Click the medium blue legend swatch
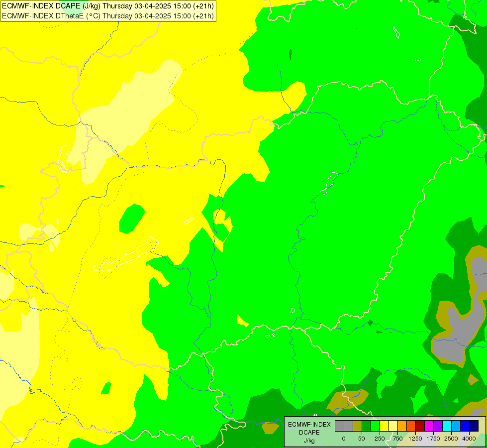The height and width of the screenshot is (448, 487). (465, 426)
